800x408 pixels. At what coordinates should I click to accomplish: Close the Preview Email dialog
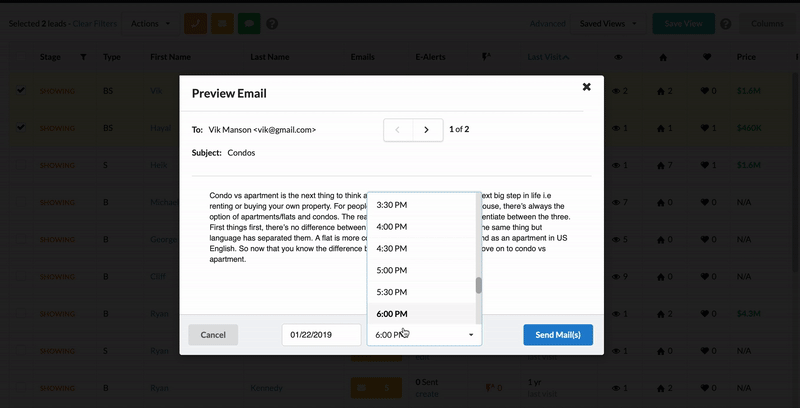pos(586,87)
